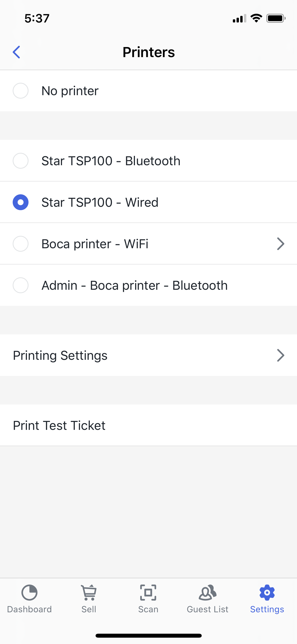Open the Scan viewfinder icon
This screenshot has height=644, width=297.
point(148,592)
